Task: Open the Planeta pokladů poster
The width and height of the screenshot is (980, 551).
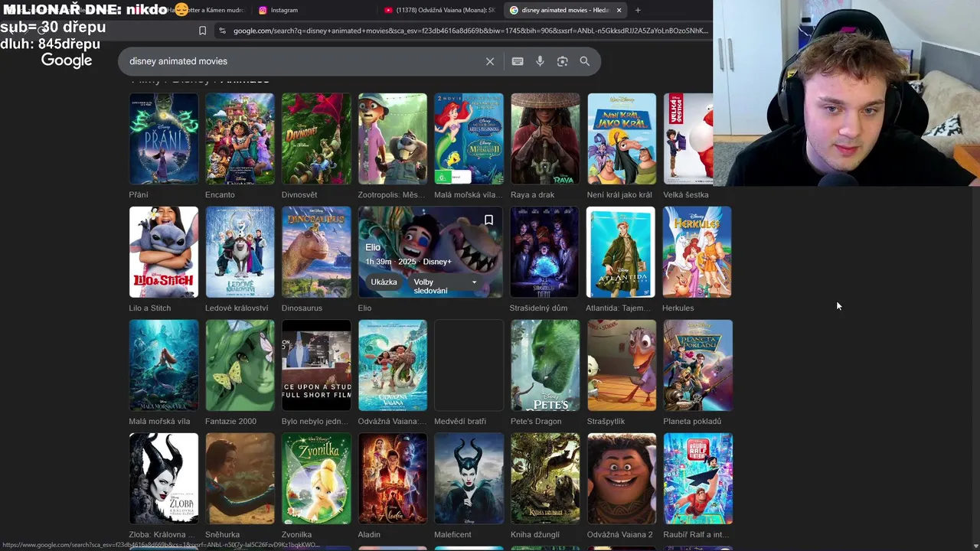Action: click(x=697, y=365)
